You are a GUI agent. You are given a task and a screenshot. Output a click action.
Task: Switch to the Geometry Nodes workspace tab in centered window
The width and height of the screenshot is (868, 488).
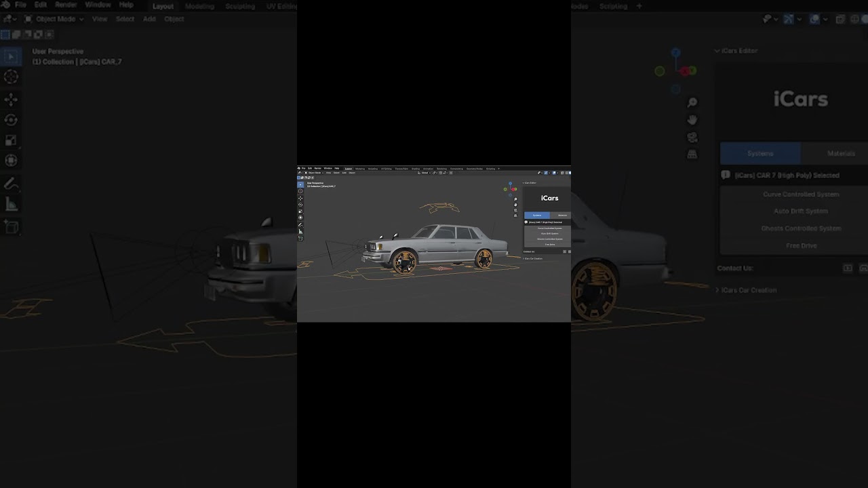(475, 169)
